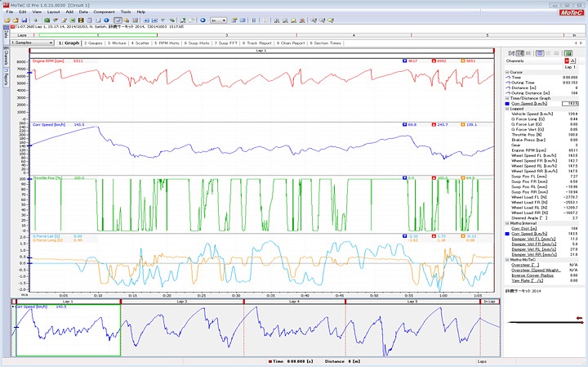Click the blue min-value marker on RPM graph
The width and height of the screenshot is (588, 367).
click(x=405, y=61)
